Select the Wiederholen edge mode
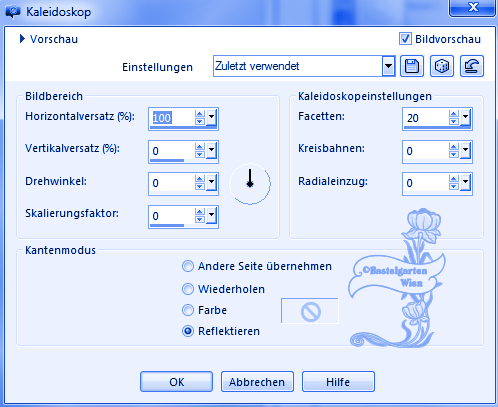498x407 pixels. tap(188, 289)
